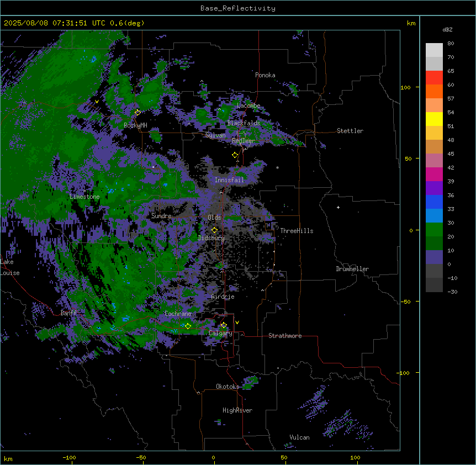
Task: Click the Sylvan label
Action: 215,135
